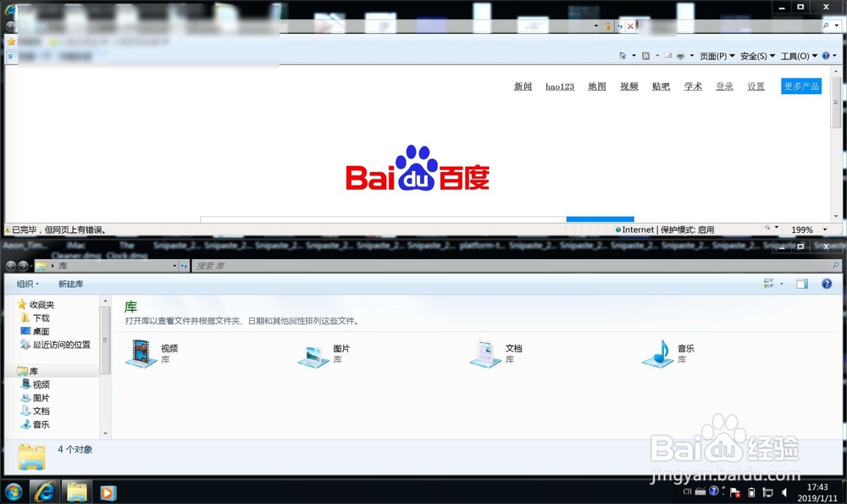Open the 安全(S) menu in IE
Screen dimensions: 847x504
(754, 55)
